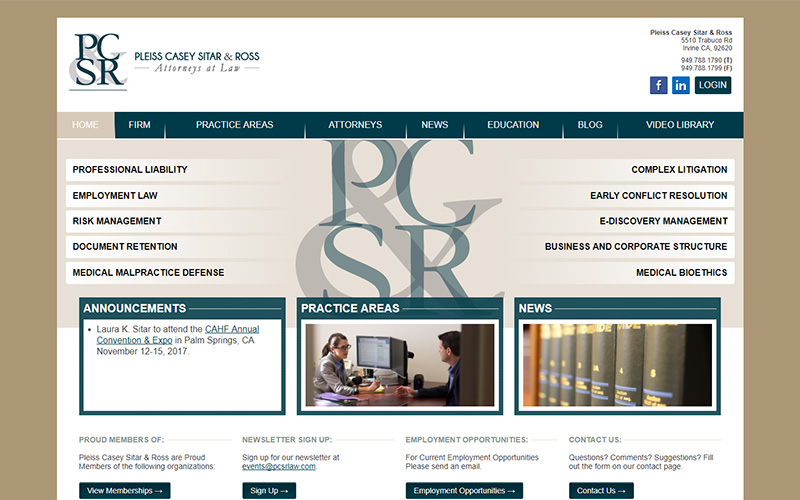Select Employment Law practice area
Viewport: 800px width, 500px height.
115,196
